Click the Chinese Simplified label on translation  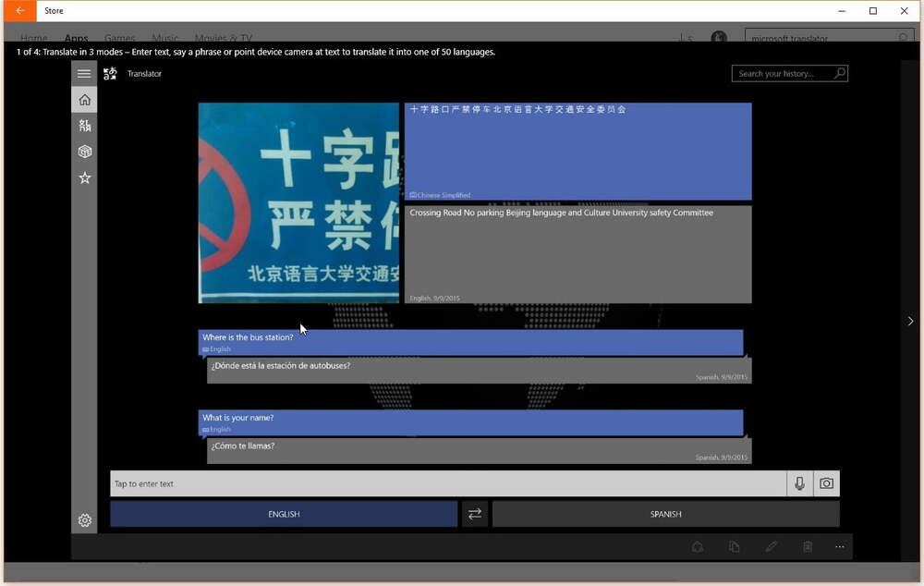point(438,195)
